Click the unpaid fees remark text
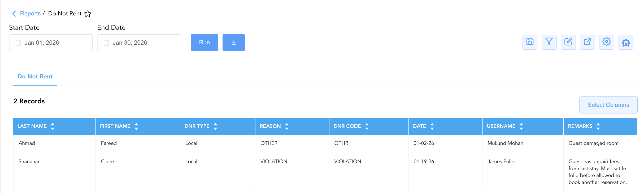644x194 pixels. click(x=598, y=172)
